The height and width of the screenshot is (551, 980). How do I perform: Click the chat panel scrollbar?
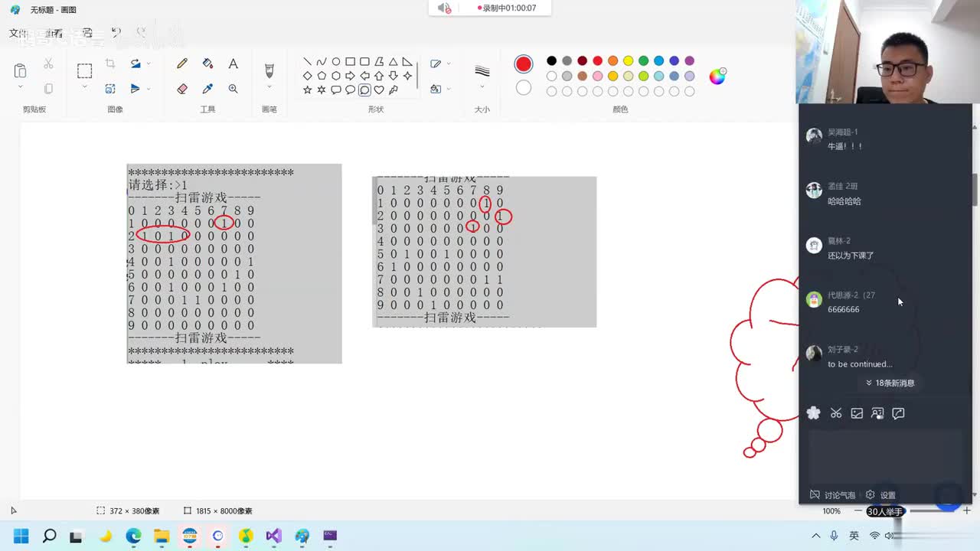tap(975, 189)
